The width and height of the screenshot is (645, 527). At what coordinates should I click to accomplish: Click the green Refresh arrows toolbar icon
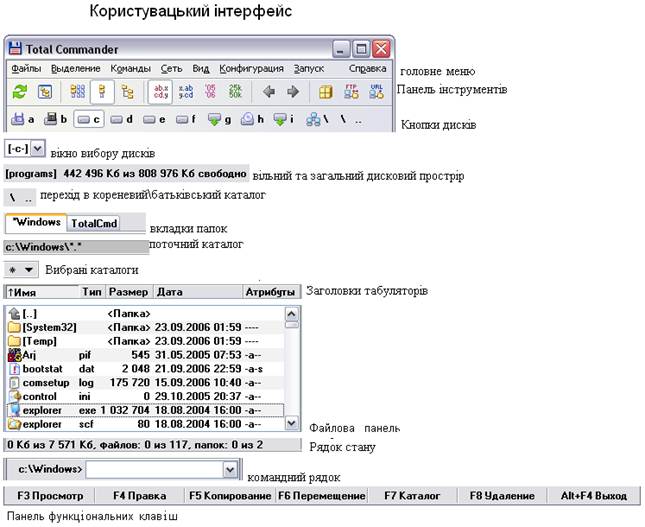point(20,91)
